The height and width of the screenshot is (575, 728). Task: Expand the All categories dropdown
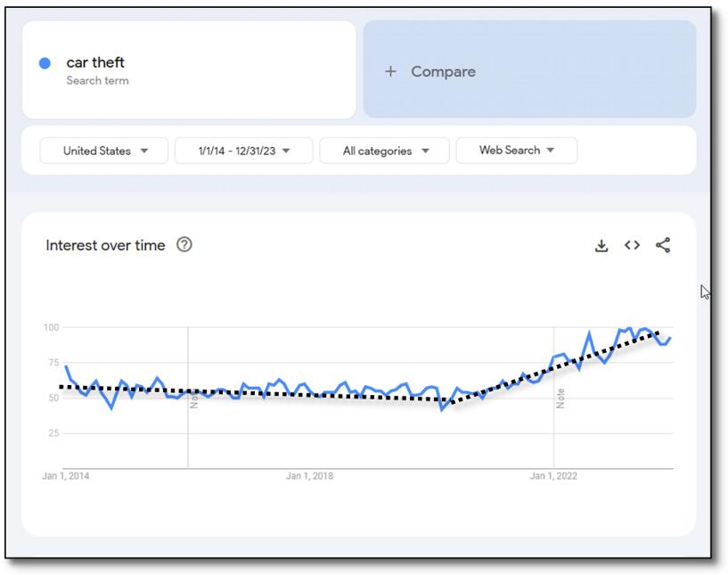[x=386, y=151]
